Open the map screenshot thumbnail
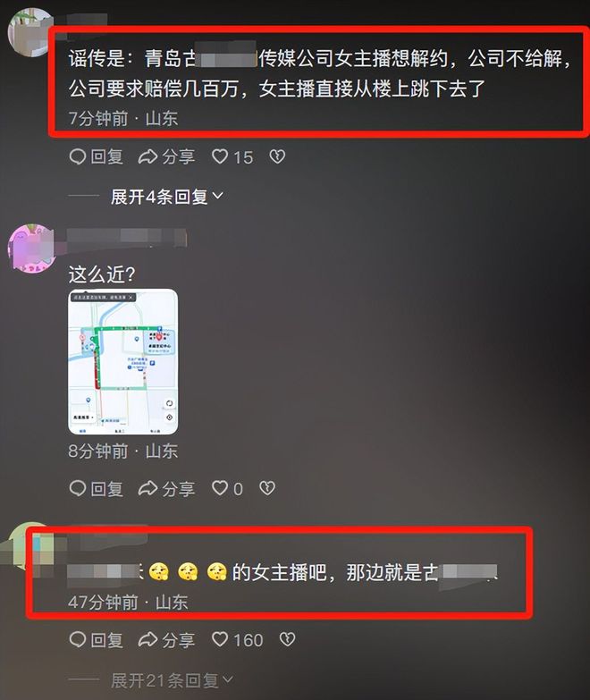The image size is (590, 700). click(x=123, y=361)
